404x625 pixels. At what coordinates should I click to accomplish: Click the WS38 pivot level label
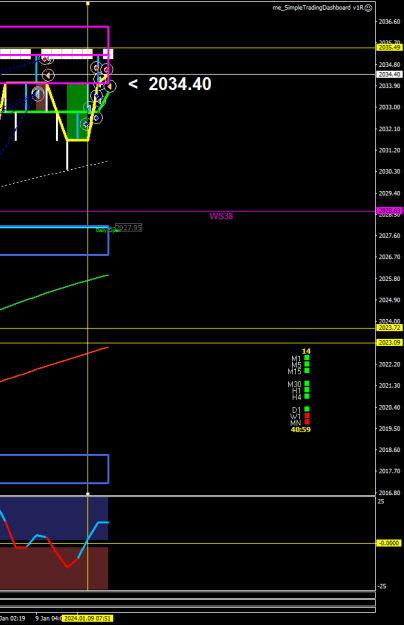click(221, 216)
